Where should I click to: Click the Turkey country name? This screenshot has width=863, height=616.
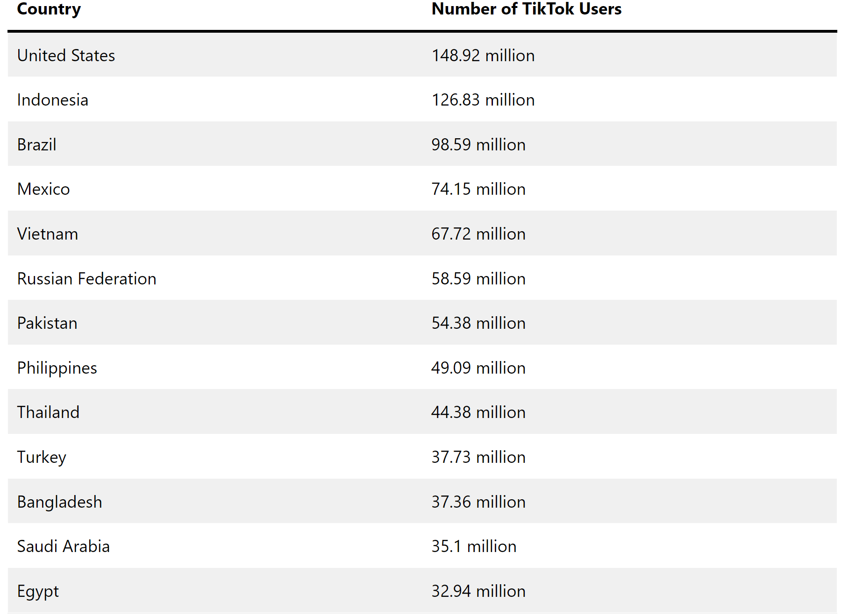pyautogui.click(x=42, y=457)
